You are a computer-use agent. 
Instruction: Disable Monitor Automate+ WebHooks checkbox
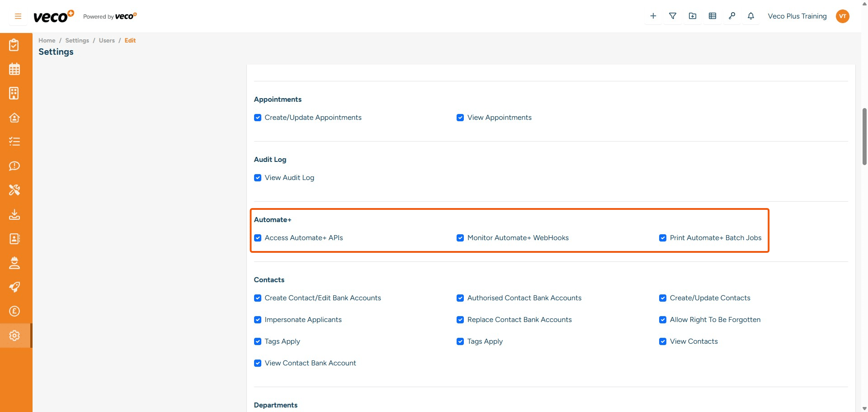point(460,238)
